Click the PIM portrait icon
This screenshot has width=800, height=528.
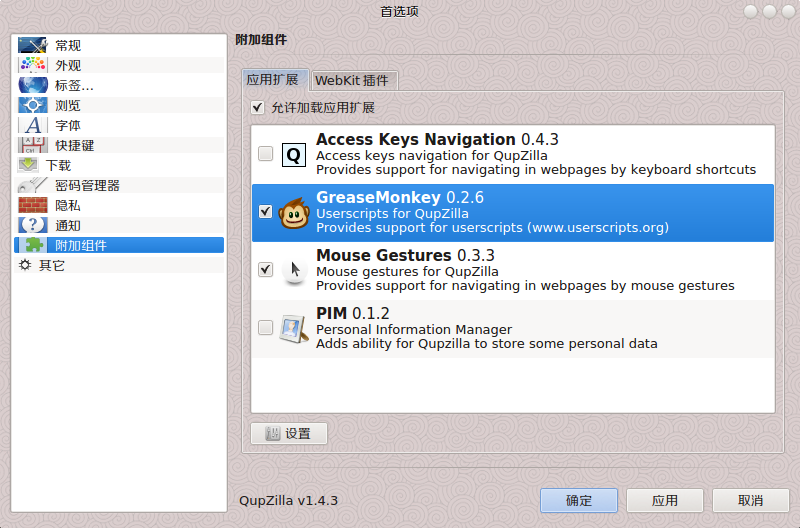coord(294,329)
